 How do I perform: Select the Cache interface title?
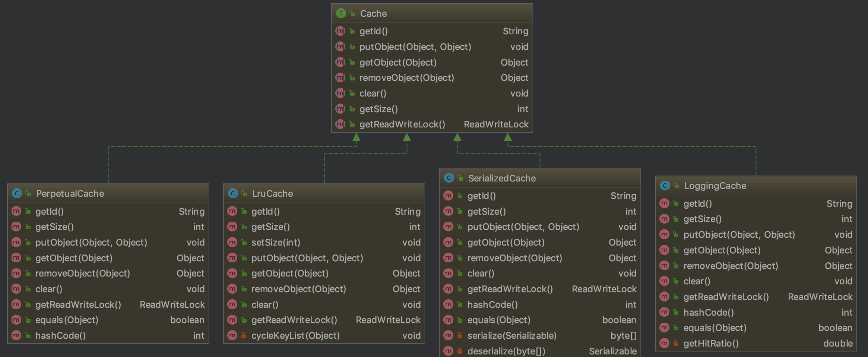[373, 13]
